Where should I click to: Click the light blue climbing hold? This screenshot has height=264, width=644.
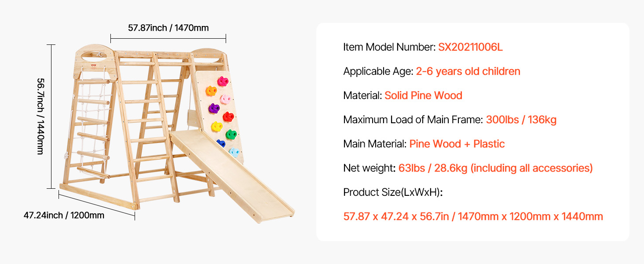(x=234, y=153)
